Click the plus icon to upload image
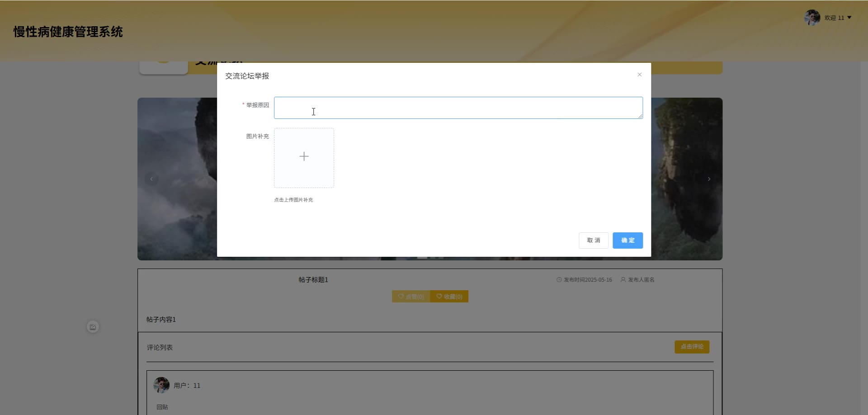Screen dimensions: 868x415 (x=304, y=157)
